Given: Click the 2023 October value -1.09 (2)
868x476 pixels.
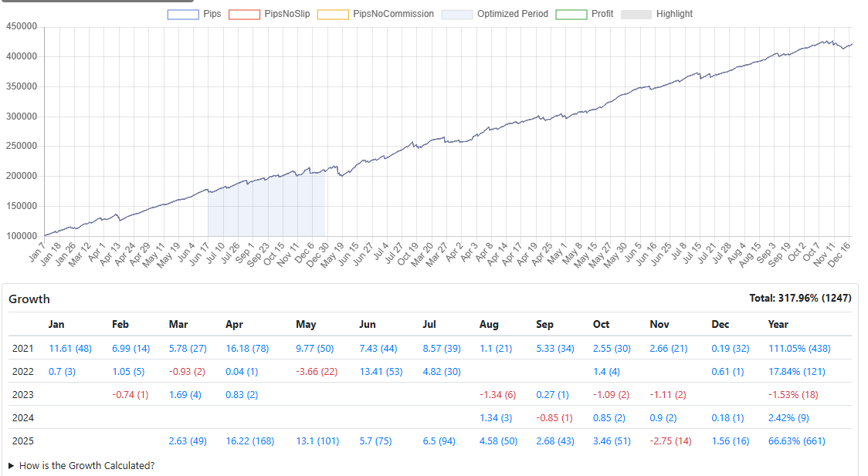Looking at the screenshot, I should [x=611, y=395].
